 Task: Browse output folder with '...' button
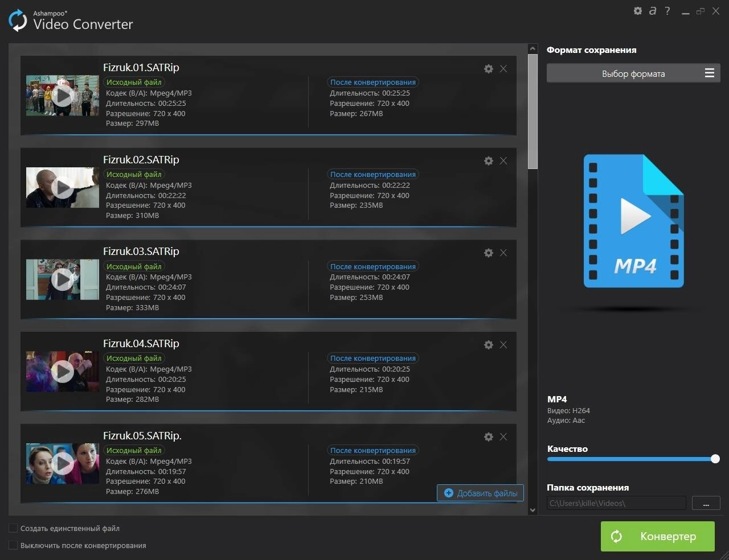click(x=706, y=503)
